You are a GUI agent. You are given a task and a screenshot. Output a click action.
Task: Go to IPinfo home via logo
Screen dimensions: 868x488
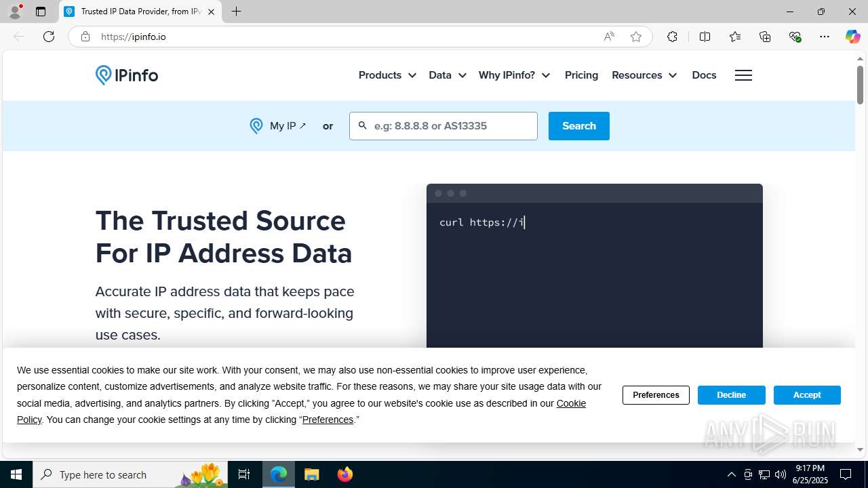127,75
